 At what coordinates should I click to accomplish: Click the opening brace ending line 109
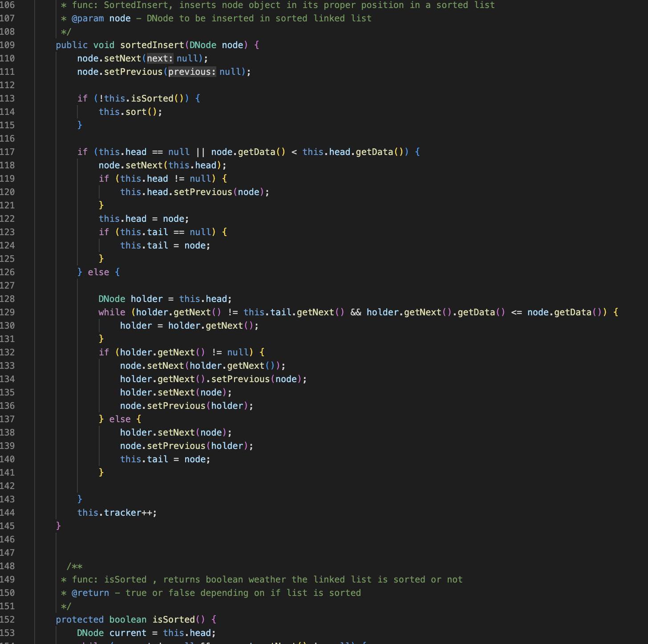tap(256, 45)
